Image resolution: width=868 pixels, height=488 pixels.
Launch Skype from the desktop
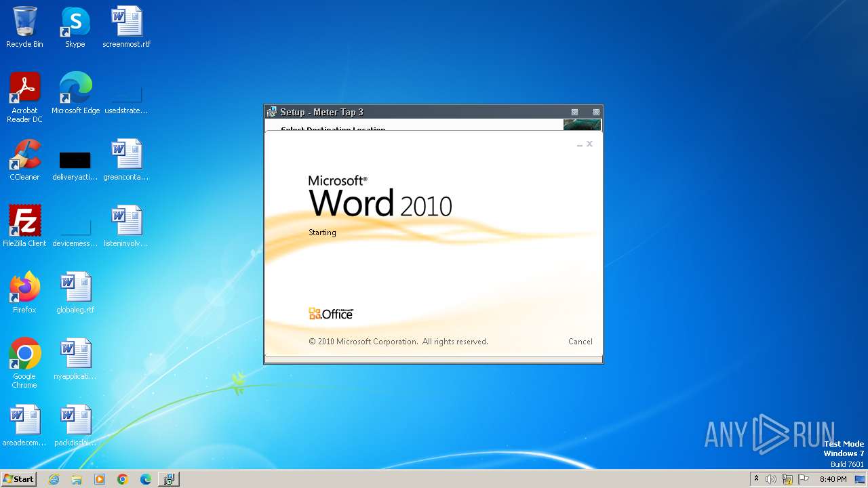pyautogui.click(x=75, y=27)
